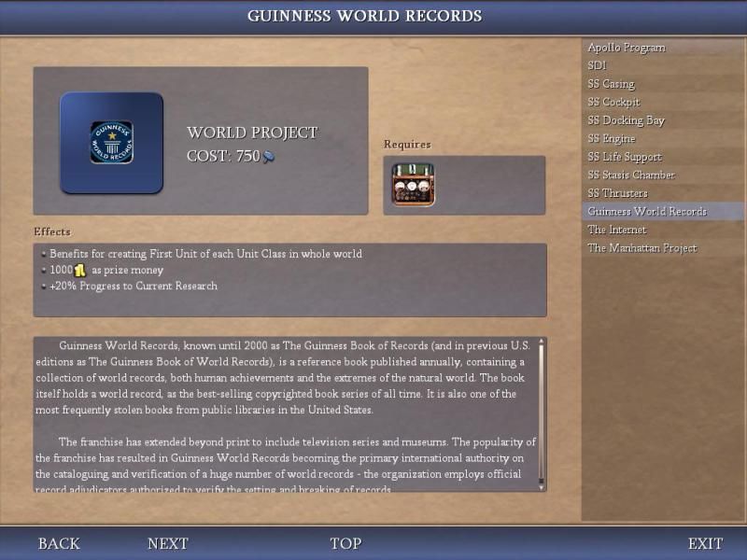Click the 'Effects' heading
747x560 pixels.
click(52, 231)
